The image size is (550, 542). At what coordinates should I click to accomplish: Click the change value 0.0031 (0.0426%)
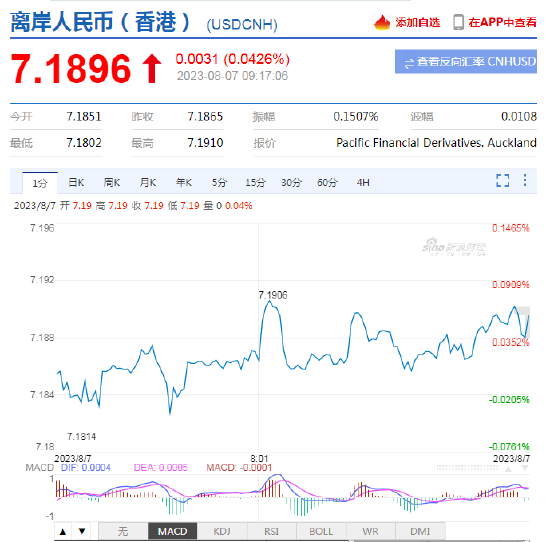coord(233,59)
